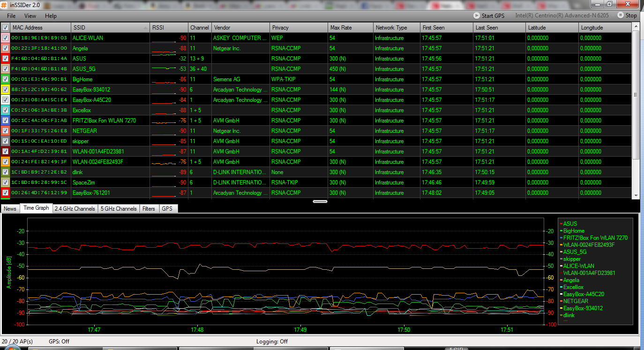Viewport: 644px width, 350px height.
Task: Sort by the Max Rate column header
Action: [350, 28]
